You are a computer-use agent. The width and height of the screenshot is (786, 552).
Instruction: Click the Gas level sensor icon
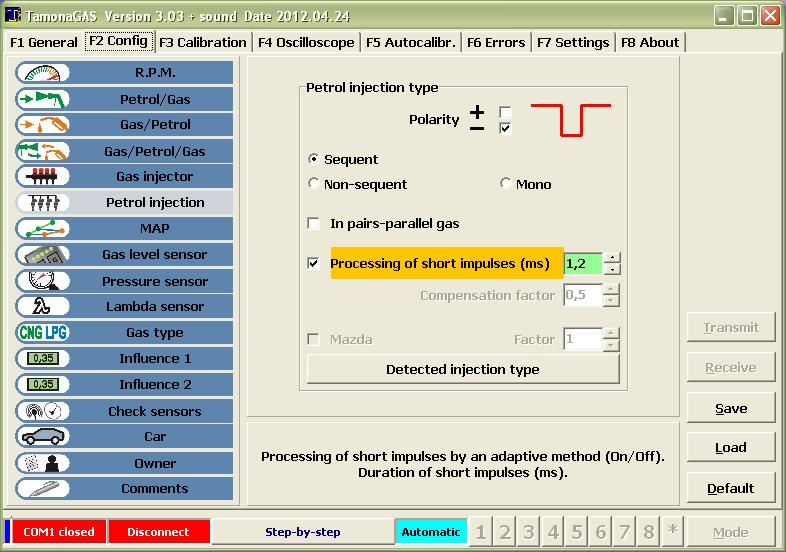coord(42,255)
